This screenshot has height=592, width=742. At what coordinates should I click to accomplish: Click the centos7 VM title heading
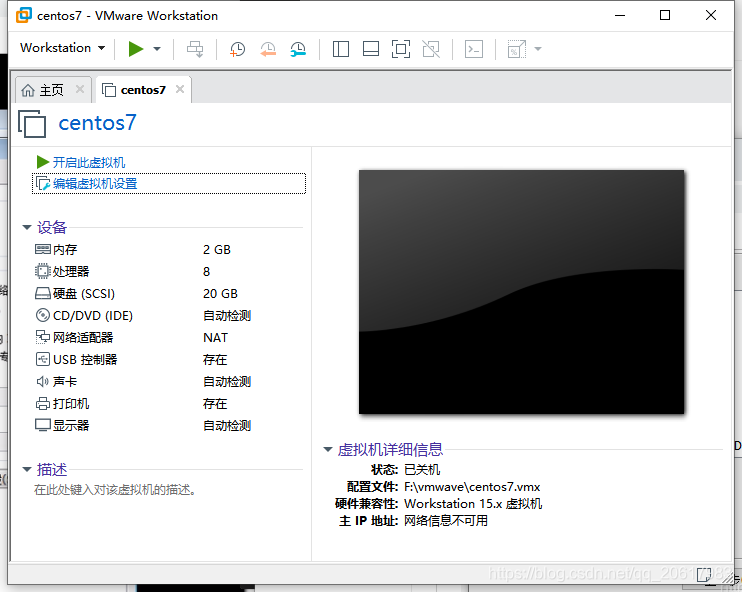(x=97, y=123)
